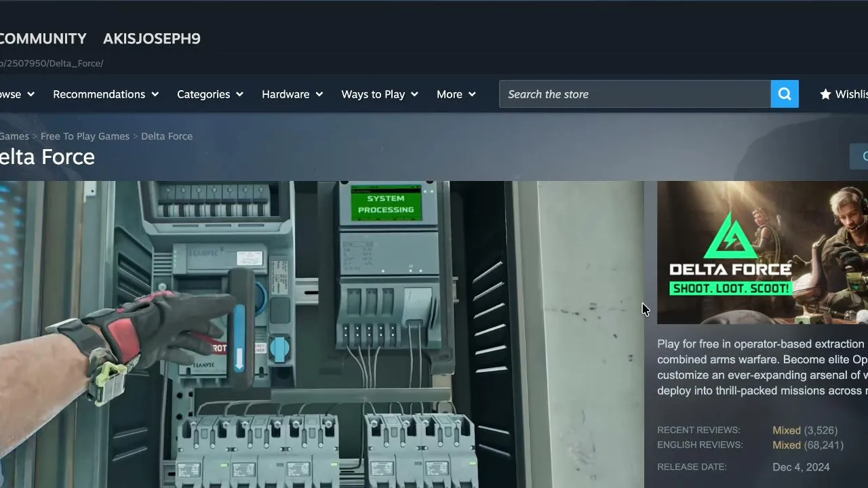Image resolution: width=868 pixels, height=488 pixels.
Task: Click the Wishlist star icon
Action: click(825, 94)
